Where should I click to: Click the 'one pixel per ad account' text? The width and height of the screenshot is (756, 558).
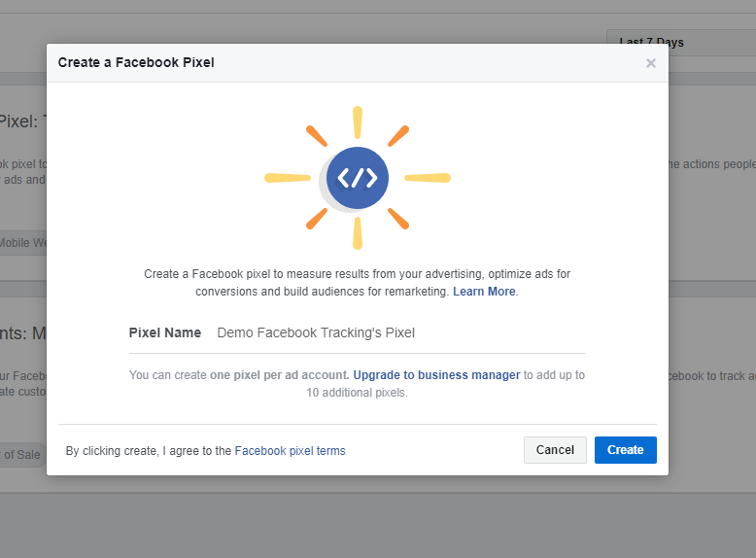[279, 374]
